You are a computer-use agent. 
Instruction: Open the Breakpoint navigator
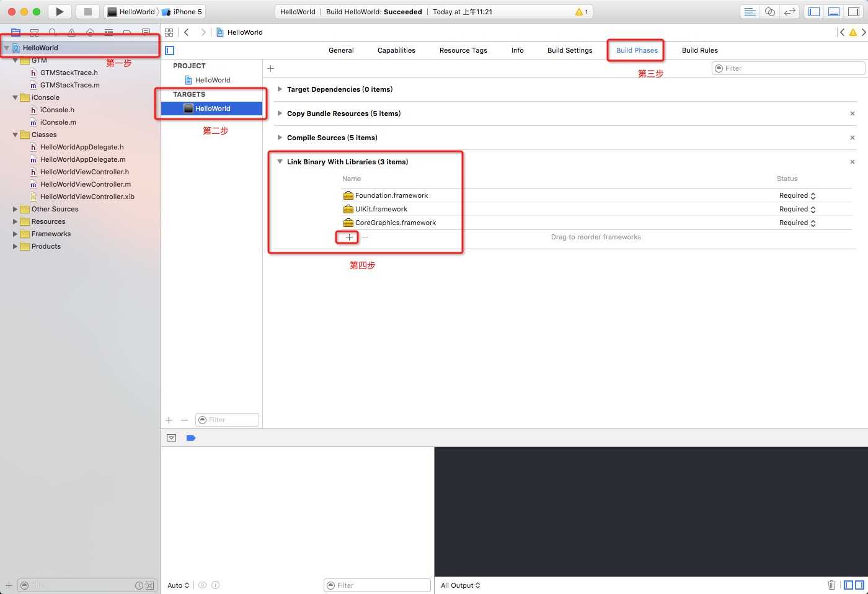128,32
